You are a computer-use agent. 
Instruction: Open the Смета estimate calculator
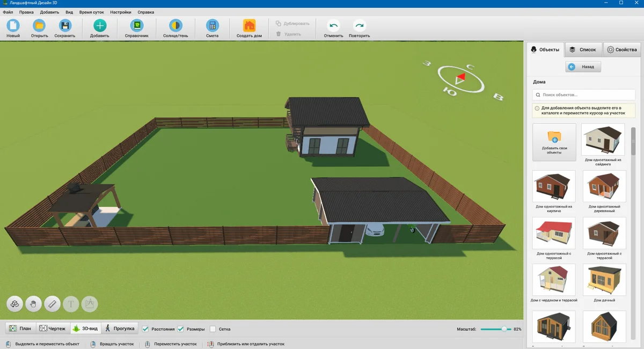click(x=213, y=25)
